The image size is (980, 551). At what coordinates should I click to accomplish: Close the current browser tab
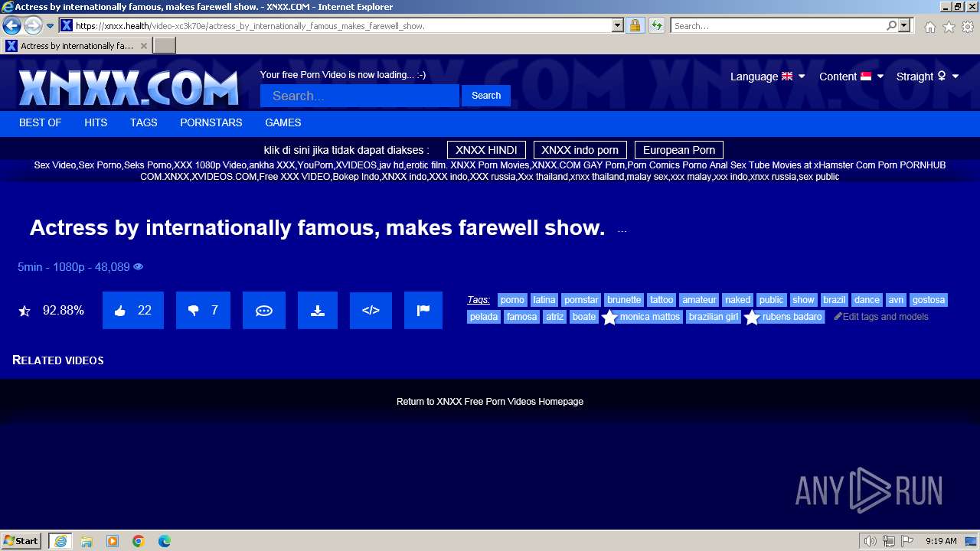tap(143, 46)
